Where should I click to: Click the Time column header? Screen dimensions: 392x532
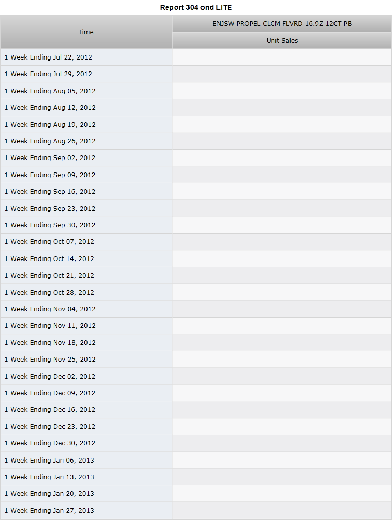pos(86,32)
